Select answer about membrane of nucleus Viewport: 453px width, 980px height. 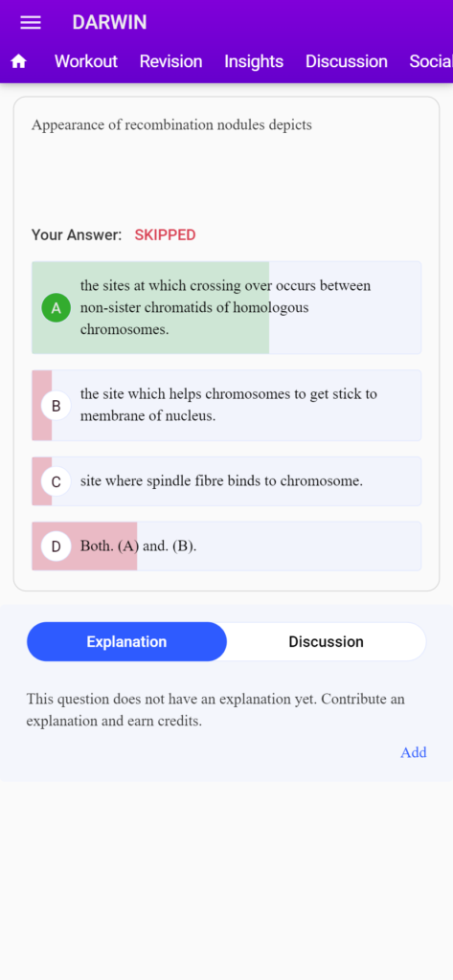click(x=226, y=405)
